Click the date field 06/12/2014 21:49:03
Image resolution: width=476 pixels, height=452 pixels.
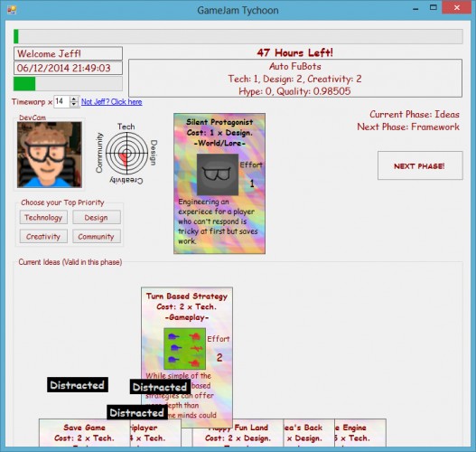click(68, 68)
